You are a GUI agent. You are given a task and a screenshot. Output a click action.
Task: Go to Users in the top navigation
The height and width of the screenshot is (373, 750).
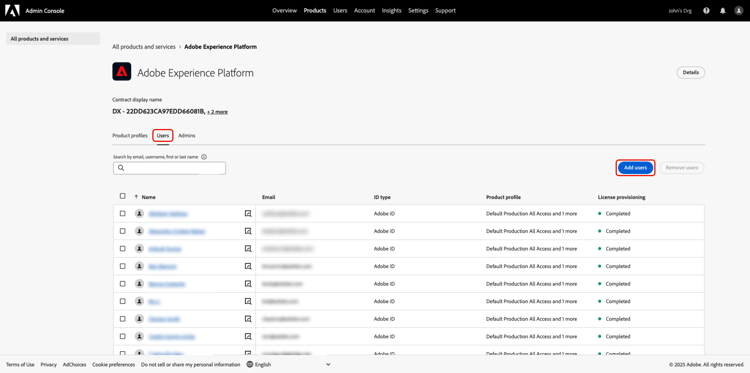pyautogui.click(x=340, y=11)
